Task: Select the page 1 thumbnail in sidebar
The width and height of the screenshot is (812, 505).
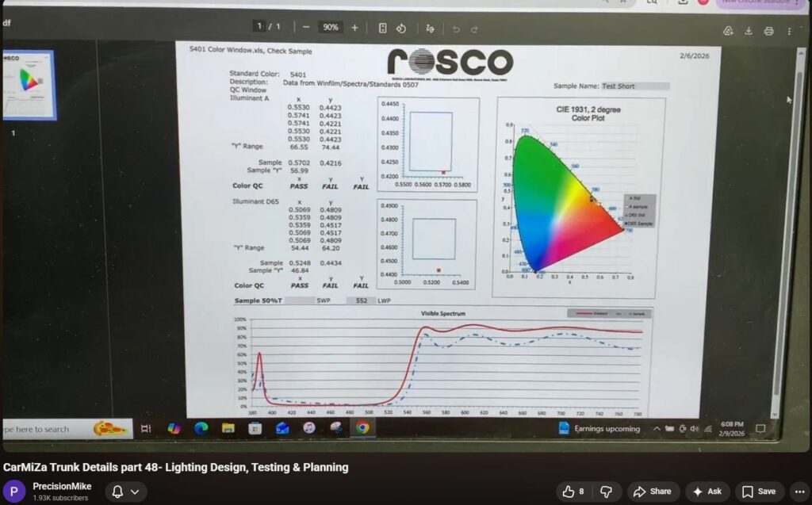Action: click(29, 84)
